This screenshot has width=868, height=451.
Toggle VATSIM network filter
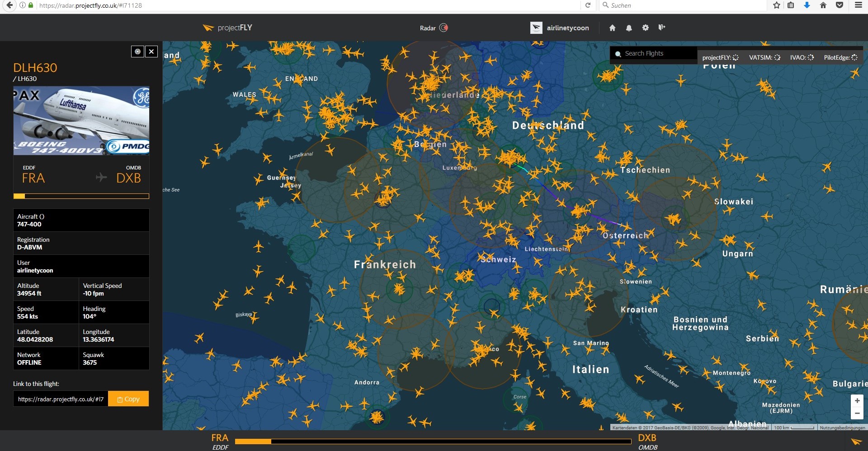764,57
